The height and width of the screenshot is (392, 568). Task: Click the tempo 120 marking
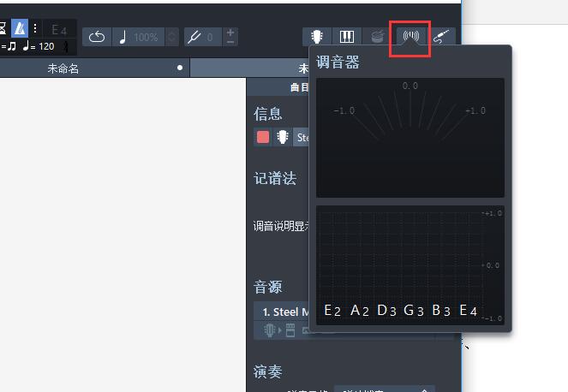39,46
